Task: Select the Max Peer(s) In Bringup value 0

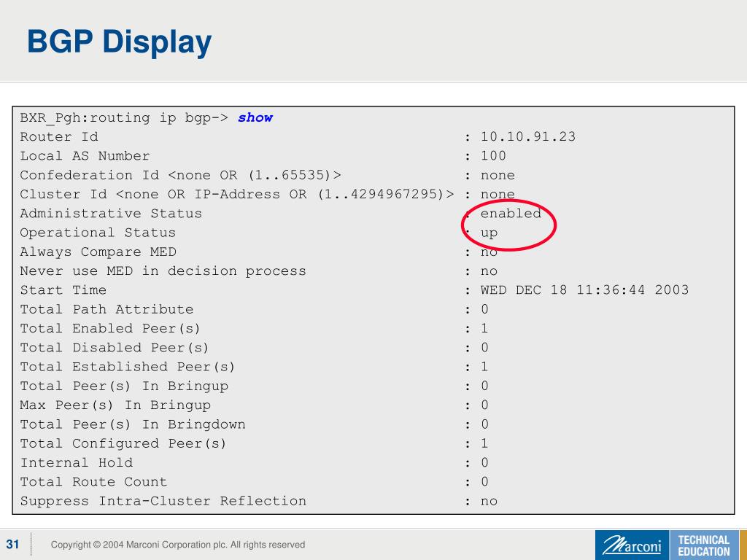Action: [484, 405]
